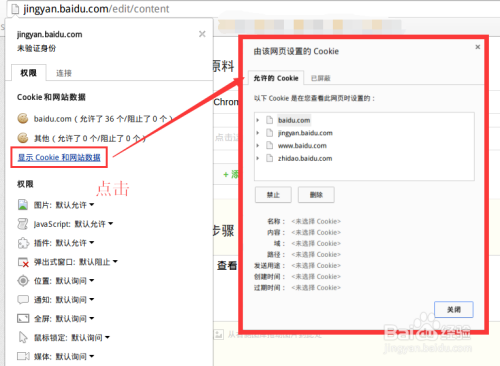Open 鼠标锁定 默认询问 dropdown
Viewport: 500px width, 366px height.
click(x=91, y=338)
